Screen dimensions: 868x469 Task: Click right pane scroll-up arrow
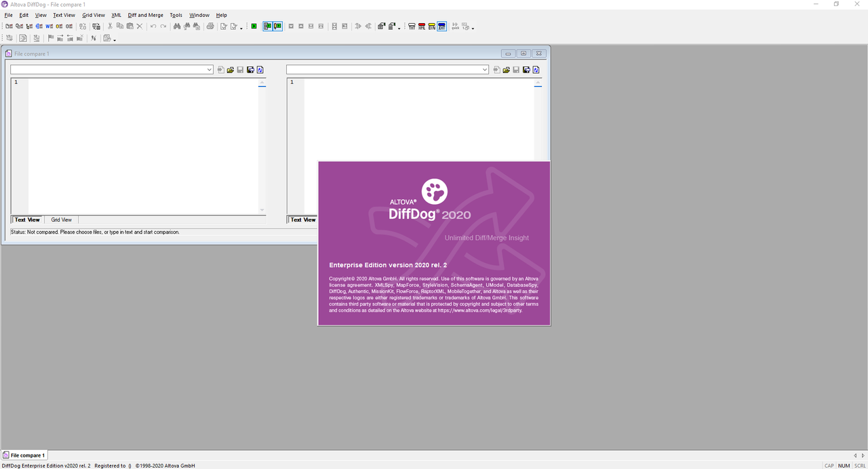click(x=538, y=82)
